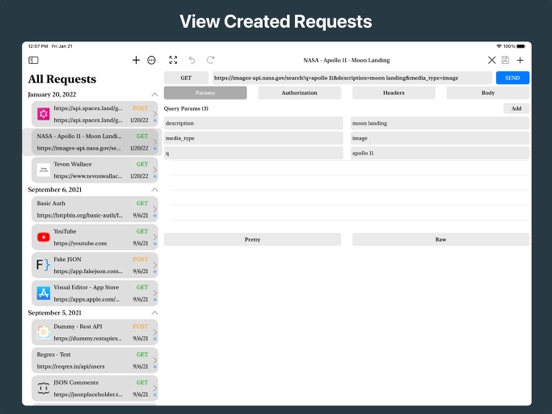552x414 pixels.
Task: Open the more options ellipsis circle
Action: coord(151,60)
